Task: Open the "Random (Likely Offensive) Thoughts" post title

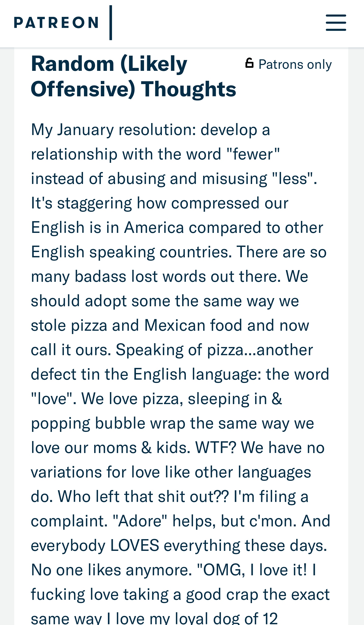Action: 133,76
